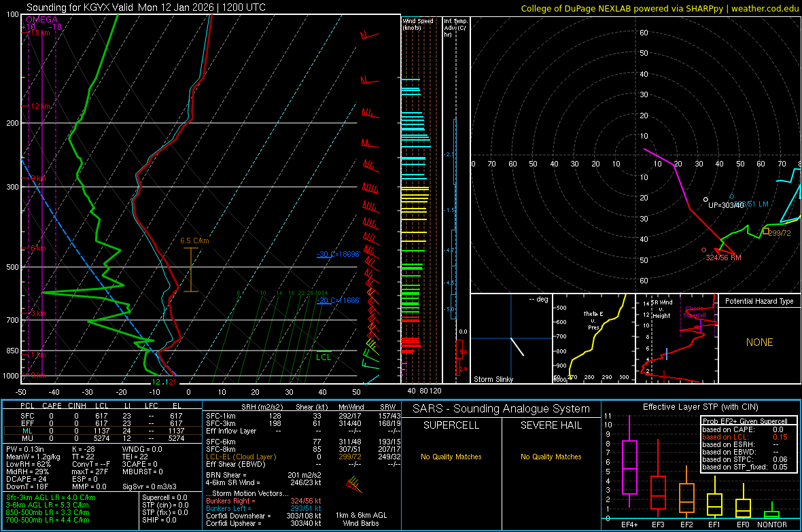Click the DCAPE = 24 value

click(x=26, y=479)
